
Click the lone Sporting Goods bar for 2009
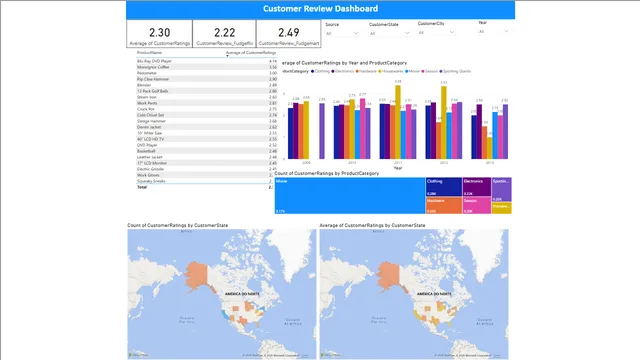[322, 131]
